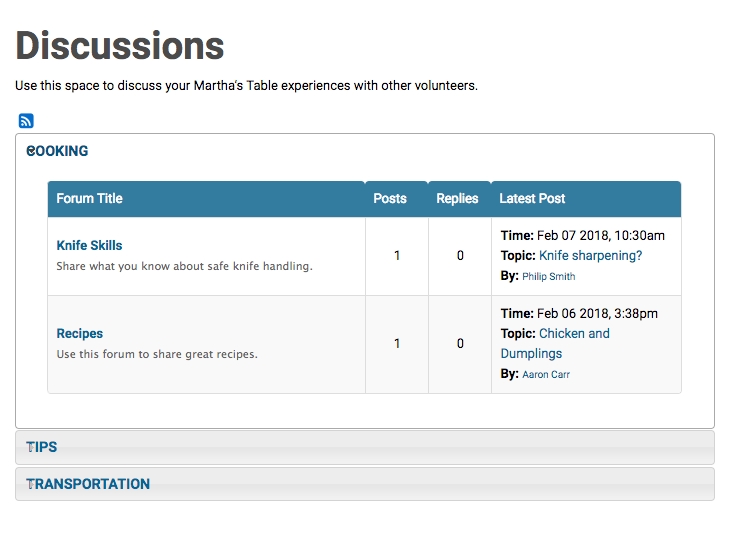This screenshot has height=537, width=732.
Task: Click the Discussions page heading
Action: [120, 46]
